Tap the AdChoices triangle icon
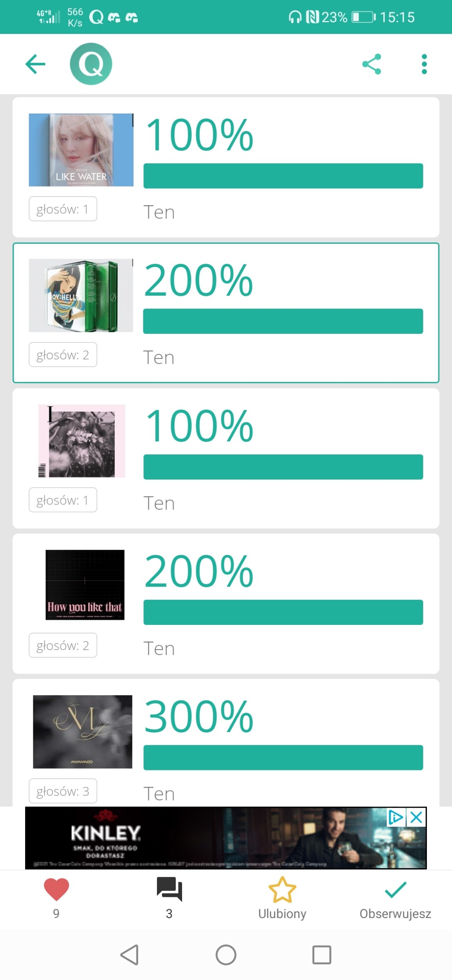452x980 pixels. pyautogui.click(x=396, y=817)
